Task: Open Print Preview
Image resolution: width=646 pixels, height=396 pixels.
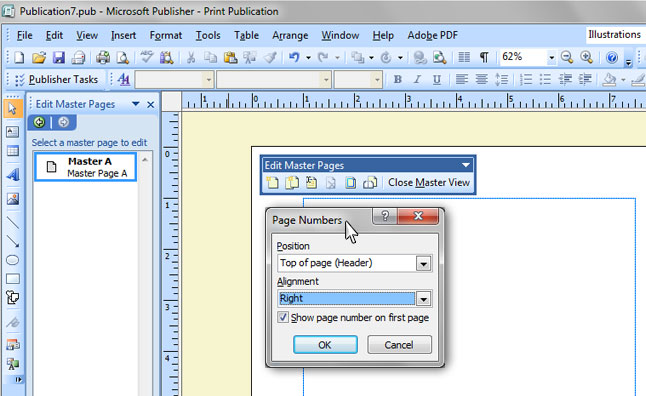Action: tap(122, 57)
